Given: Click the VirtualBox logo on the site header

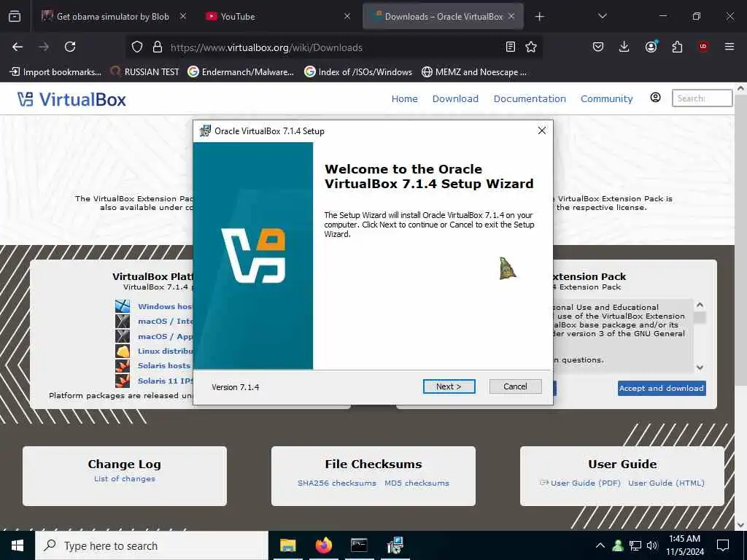Looking at the screenshot, I should pyautogui.click(x=72, y=99).
